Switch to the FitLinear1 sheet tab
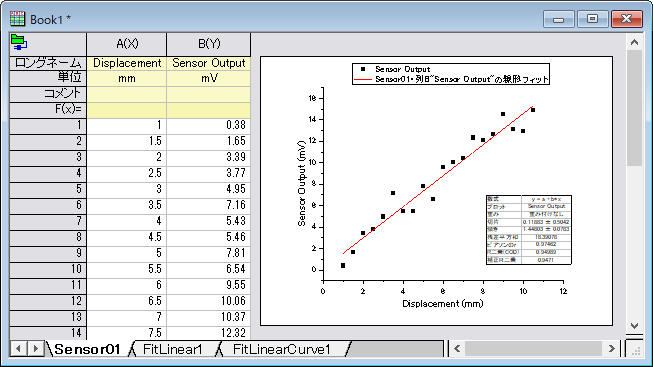653x367 pixels. 172,349
